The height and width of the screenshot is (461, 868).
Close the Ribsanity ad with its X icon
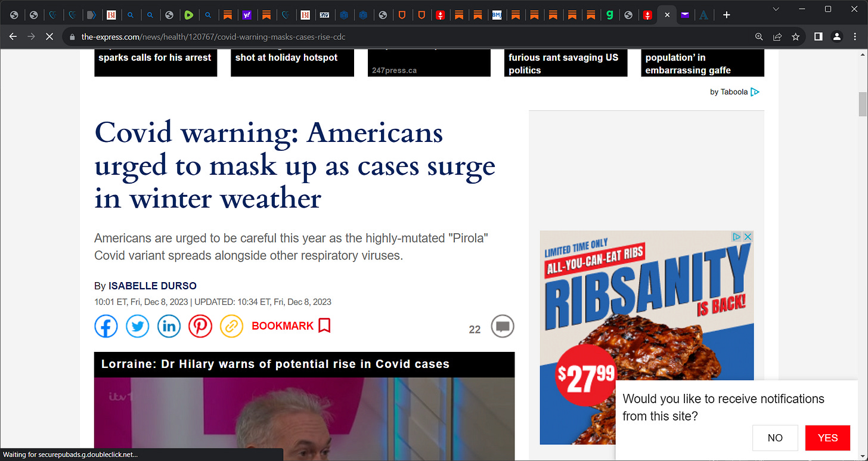[x=748, y=237]
